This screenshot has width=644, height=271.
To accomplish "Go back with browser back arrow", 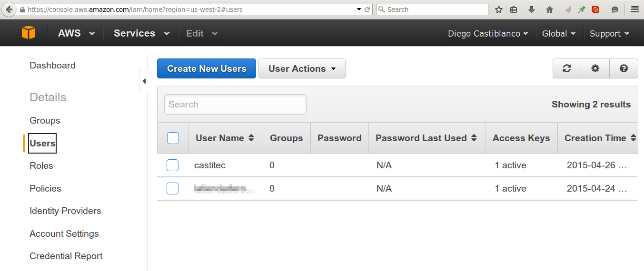I will [9, 10].
